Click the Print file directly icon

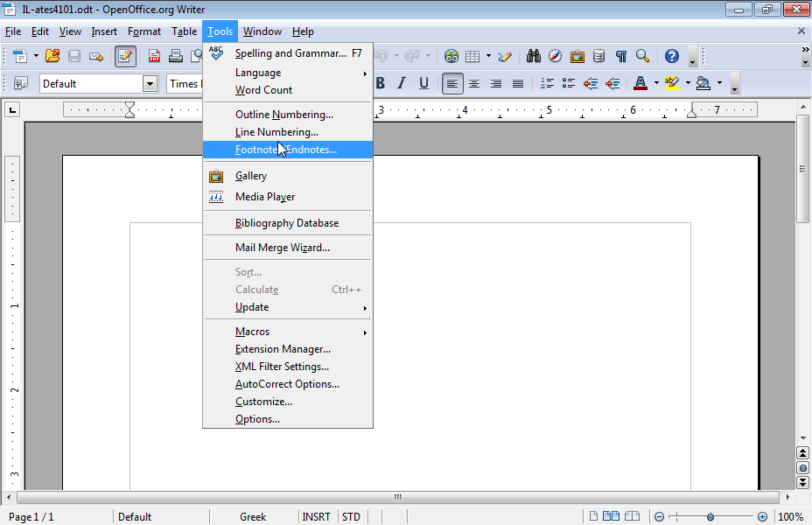[x=176, y=56]
